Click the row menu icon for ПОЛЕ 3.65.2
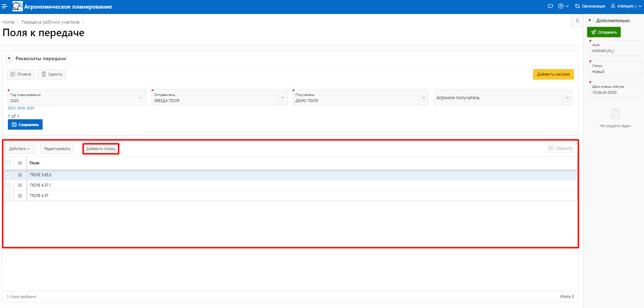Screen dimensions: 644x308 click(x=20, y=175)
